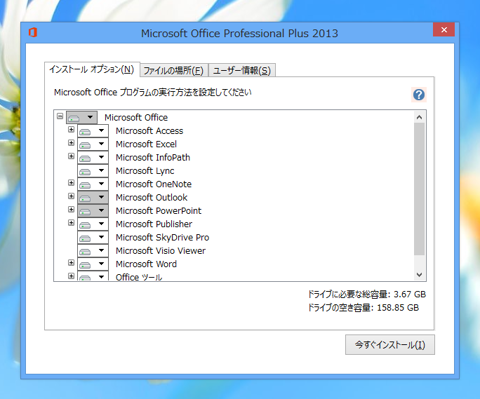Expand the Microsoft Publisher tree node
Screen dimensions: 480x399
pos(71,223)
